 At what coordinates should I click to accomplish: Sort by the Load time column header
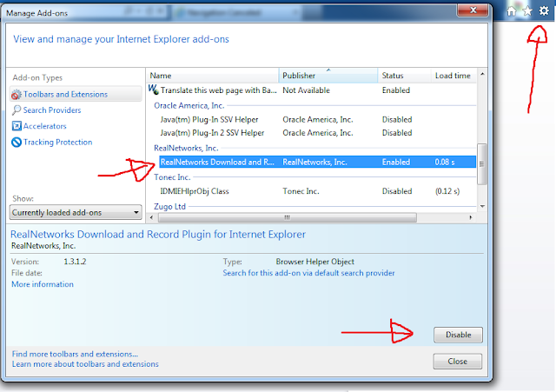coord(453,76)
